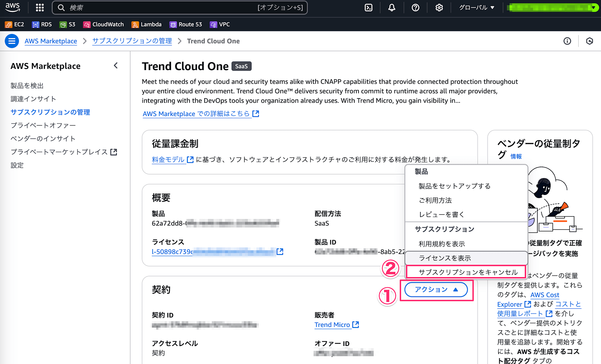Open the help question mark icon
This screenshot has width=601, height=364.
[x=415, y=8]
